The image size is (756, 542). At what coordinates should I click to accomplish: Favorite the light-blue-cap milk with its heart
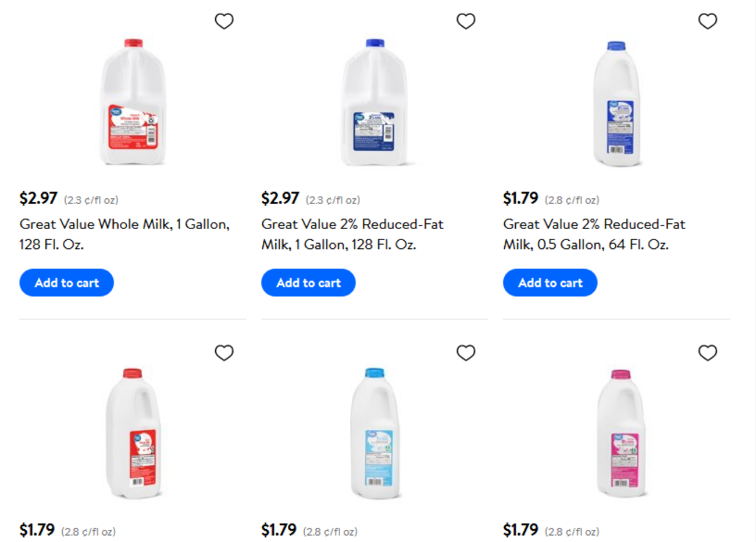pyautogui.click(x=466, y=353)
